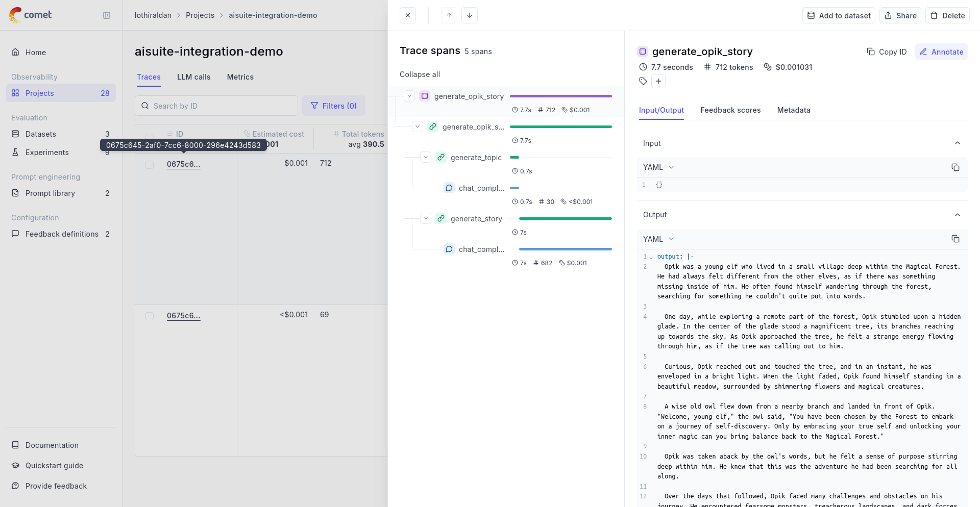Click the Copy ID button
980x507 pixels.
coord(887,52)
